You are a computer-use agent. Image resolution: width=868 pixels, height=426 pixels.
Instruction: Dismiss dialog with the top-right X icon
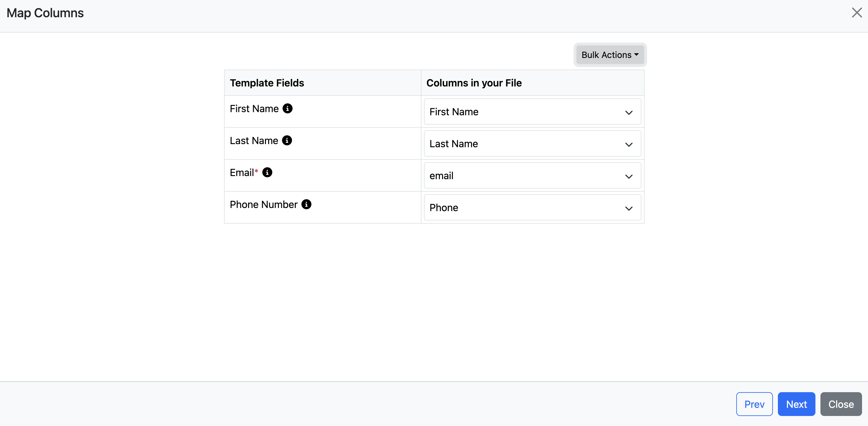856,13
